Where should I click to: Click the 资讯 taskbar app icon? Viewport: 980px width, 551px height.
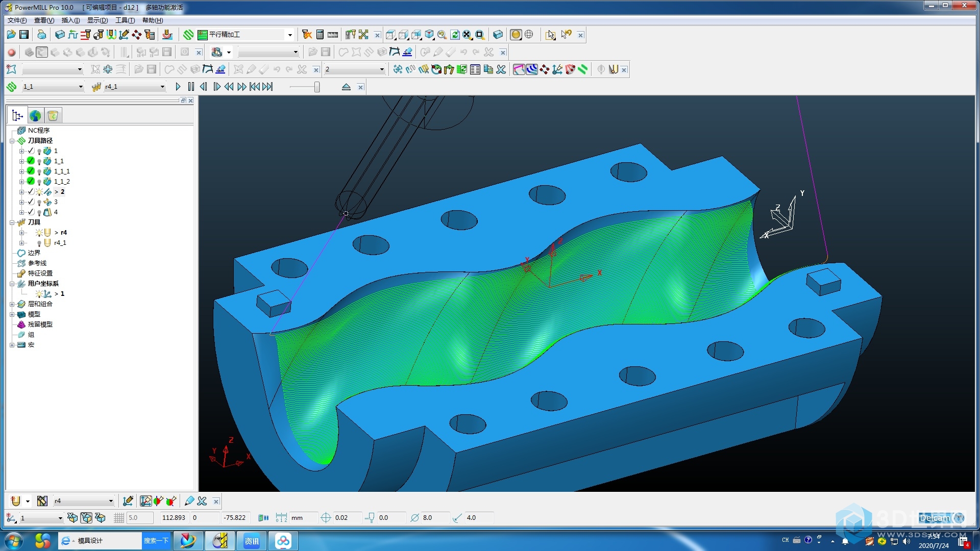pos(252,541)
